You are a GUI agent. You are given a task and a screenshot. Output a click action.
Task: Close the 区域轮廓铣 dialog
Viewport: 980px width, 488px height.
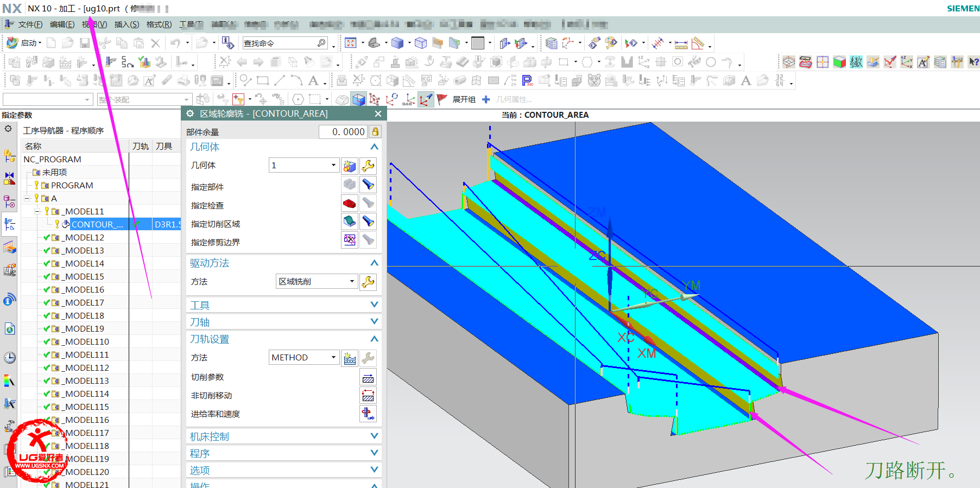[378, 113]
